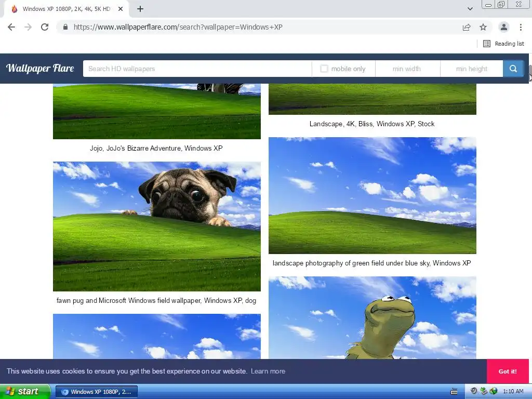This screenshot has width=532, height=399.
Task: Bookmark this page with the star
Action: click(x=483, y=27)
